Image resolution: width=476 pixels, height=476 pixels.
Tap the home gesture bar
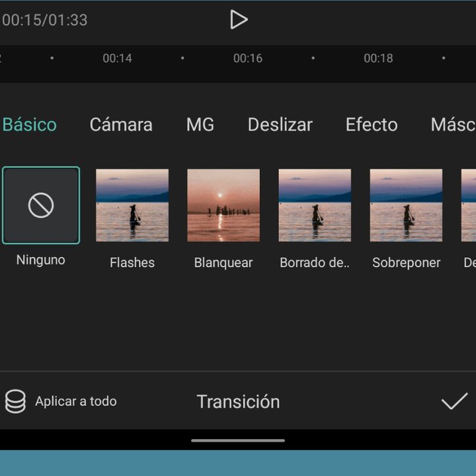238,440
